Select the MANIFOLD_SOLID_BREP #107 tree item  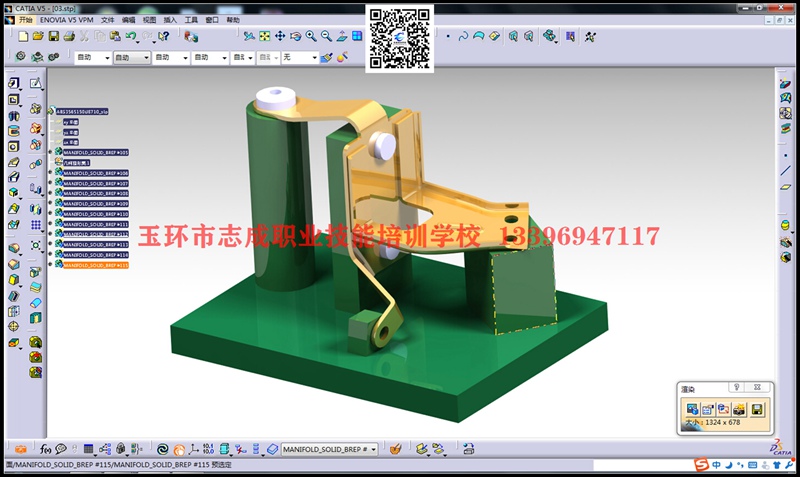pyautogui.click(x=95, y=183)
